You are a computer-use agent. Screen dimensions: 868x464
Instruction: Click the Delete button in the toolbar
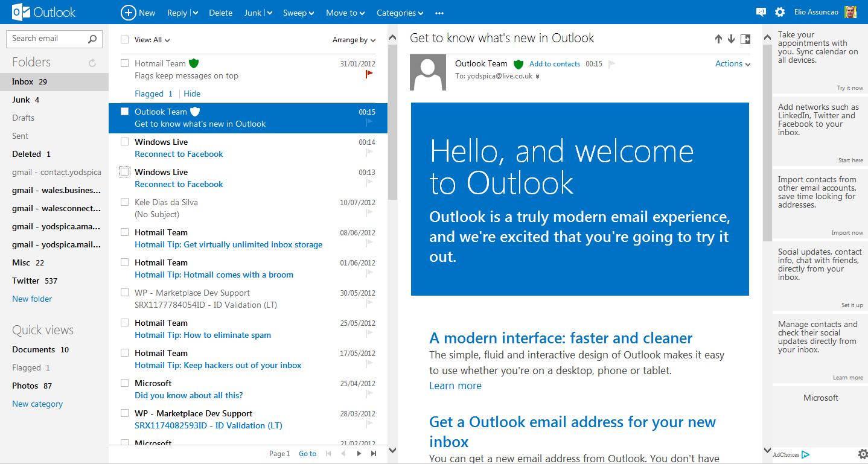click(x=220, y=13)
